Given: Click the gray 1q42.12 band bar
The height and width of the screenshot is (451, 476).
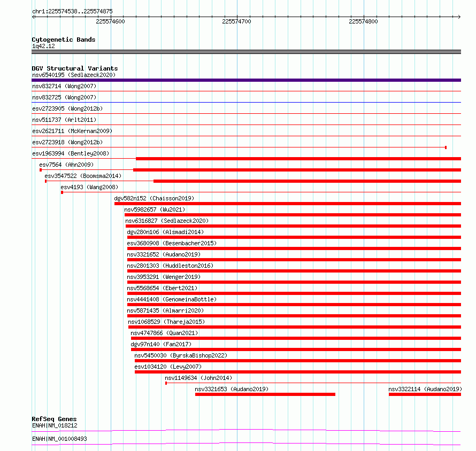Looking at the screenshot, I should pos(246,52).
